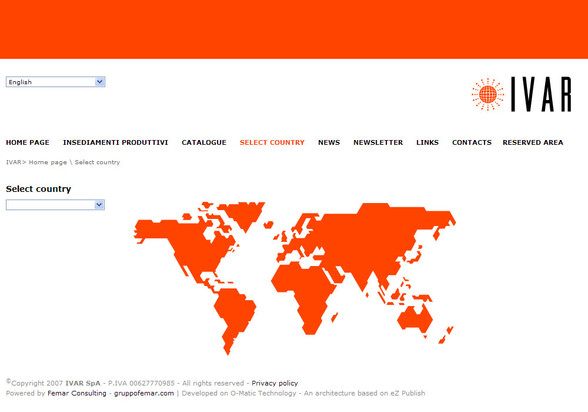Open the CATALOGUE menu item
Screen dimensions: 588x412
click(x=204, y=142)
